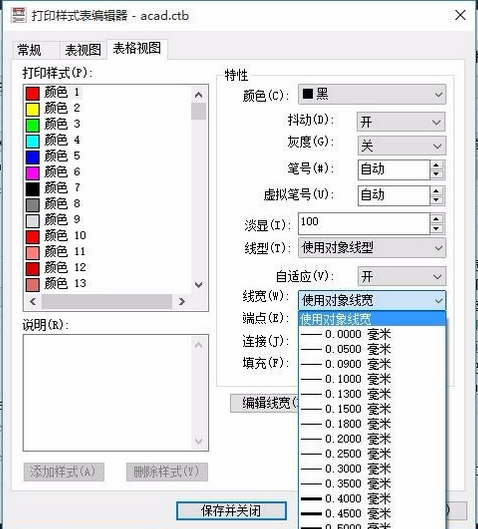Screen dimensions: 478x529
Task: Choose 0.3000 毫米 lineweight
Action: click(x=372, y=469)
